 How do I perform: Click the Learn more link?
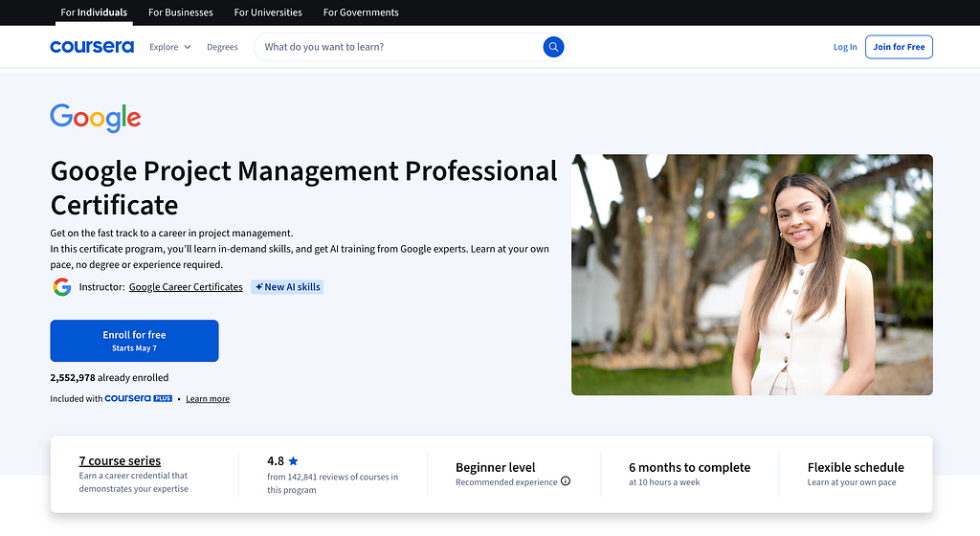click(x=208, y=398)
